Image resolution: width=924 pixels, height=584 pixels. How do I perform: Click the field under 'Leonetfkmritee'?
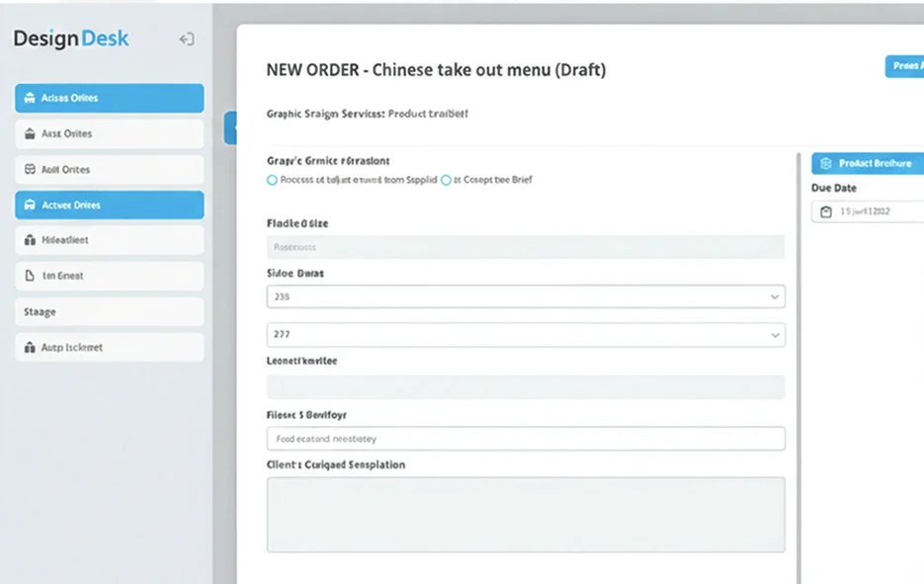pyautogui.click(x=526, y=387)
